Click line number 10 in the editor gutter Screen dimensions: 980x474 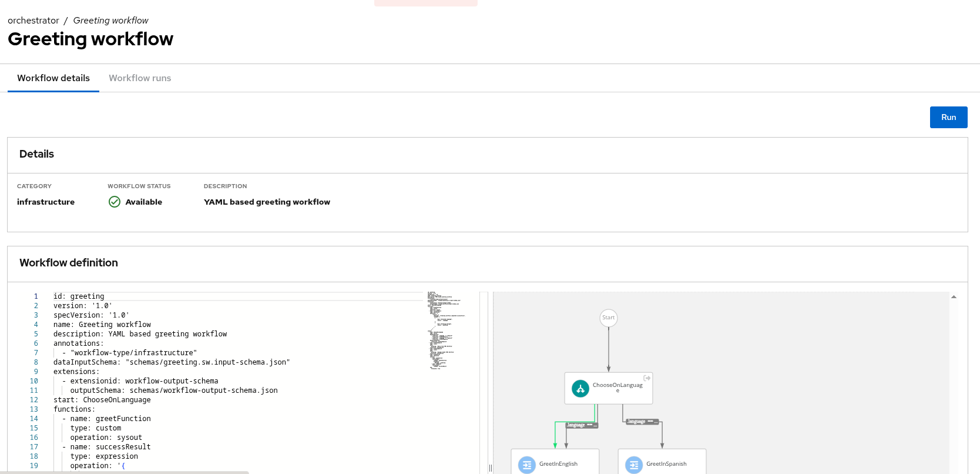click(x=34, y=381)
